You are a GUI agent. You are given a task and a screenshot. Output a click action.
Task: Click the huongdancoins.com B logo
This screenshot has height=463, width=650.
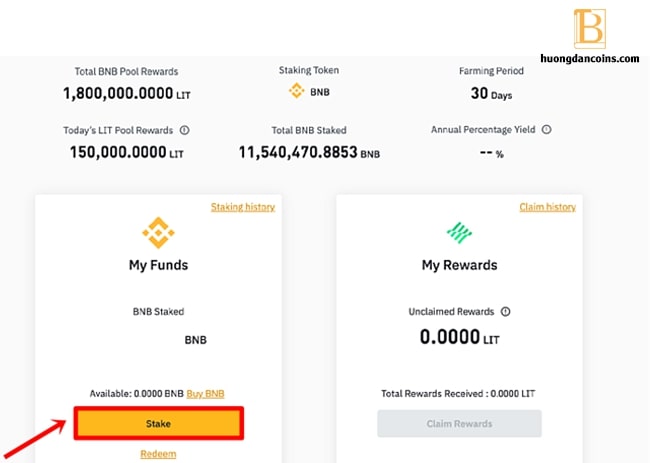[x=589, y=29]
